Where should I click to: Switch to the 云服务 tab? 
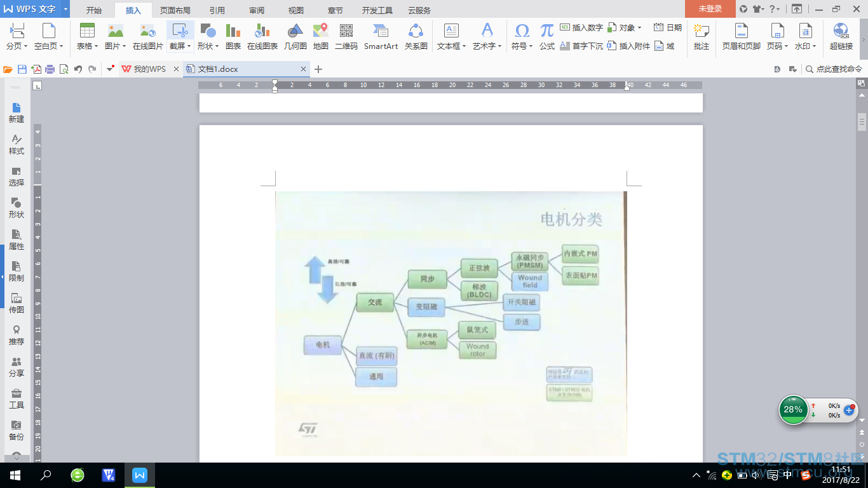coord(419,10)
